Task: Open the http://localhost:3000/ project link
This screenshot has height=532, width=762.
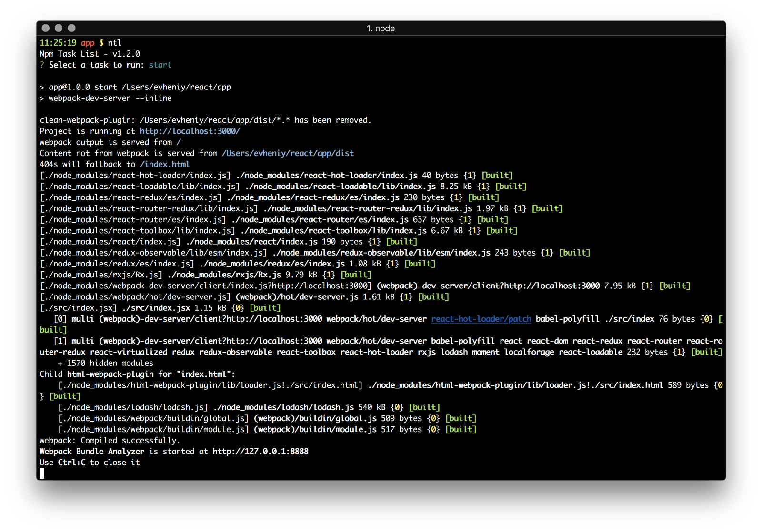Action: (190, 131)
